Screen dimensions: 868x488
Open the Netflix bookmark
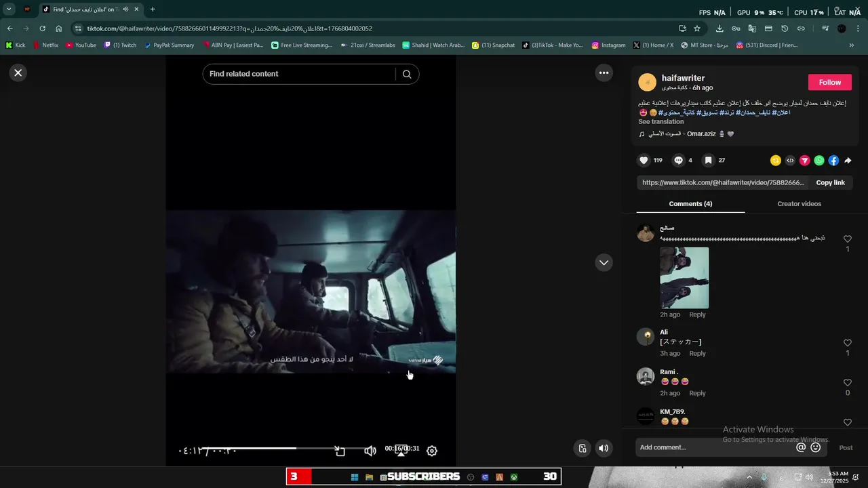tap(45, 45)
